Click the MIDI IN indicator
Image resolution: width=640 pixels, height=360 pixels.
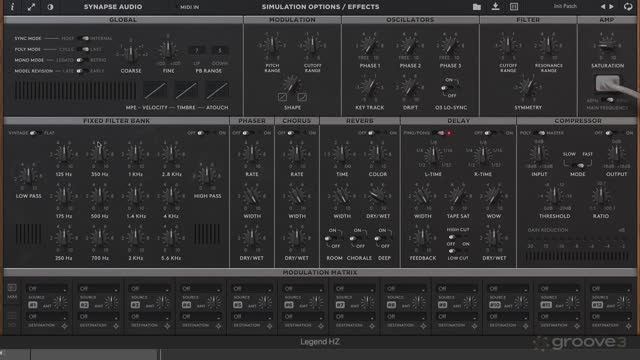(190, 7)
